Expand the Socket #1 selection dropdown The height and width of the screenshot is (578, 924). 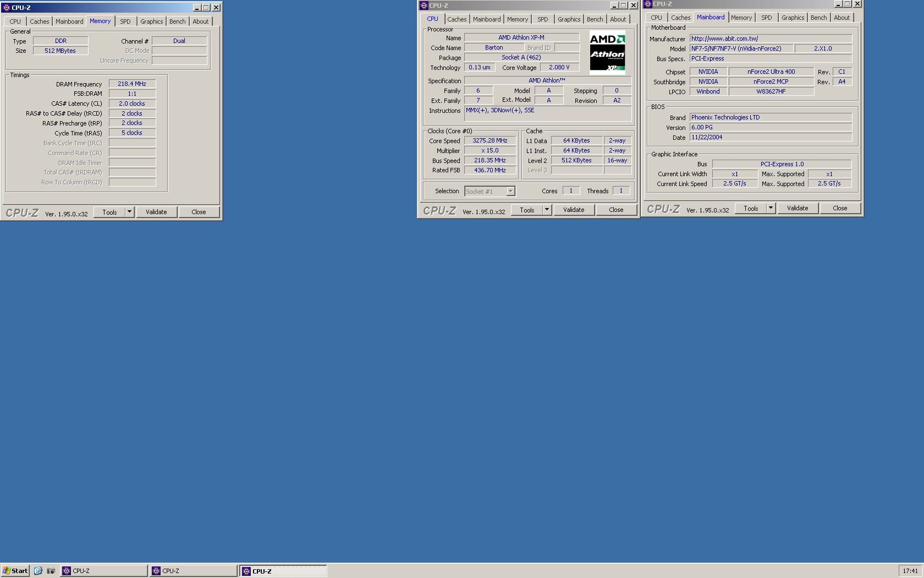click(x=510, y=191)
